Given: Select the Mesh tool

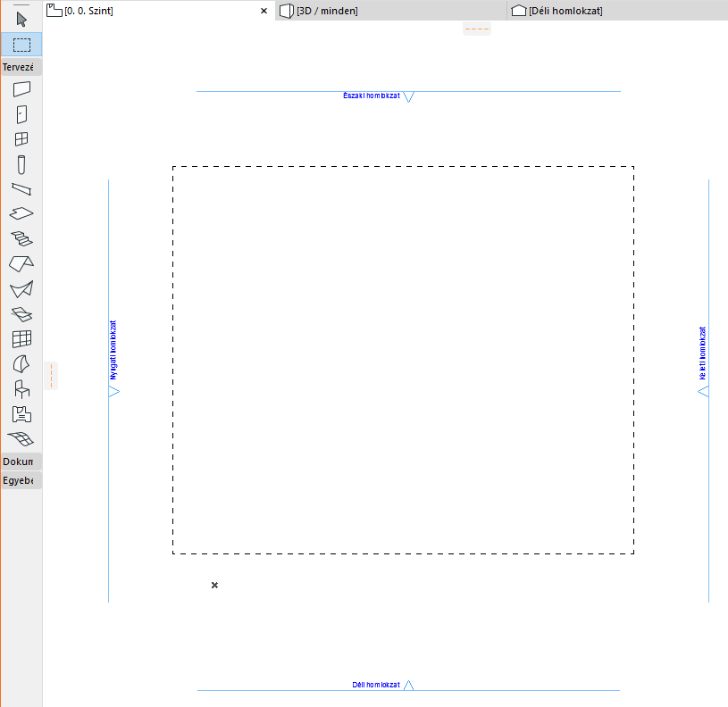Looking at the screenshot, I should [x=21, y=439].
